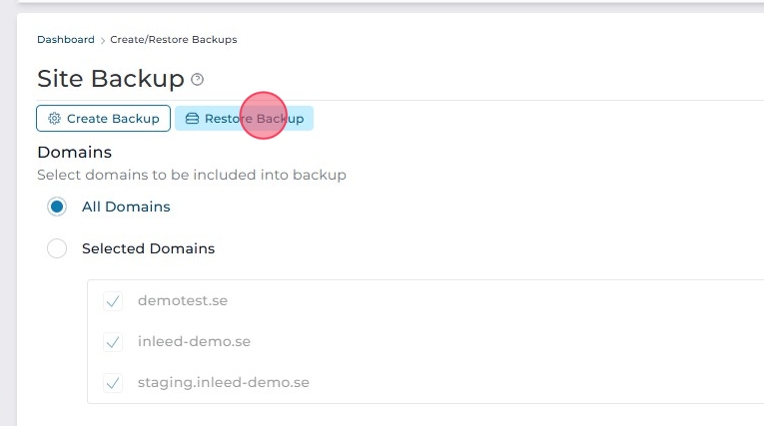This screenshot has width=764, height=426.
Task: Click the inleed-demo.se domain name
Action: [194, 342]
